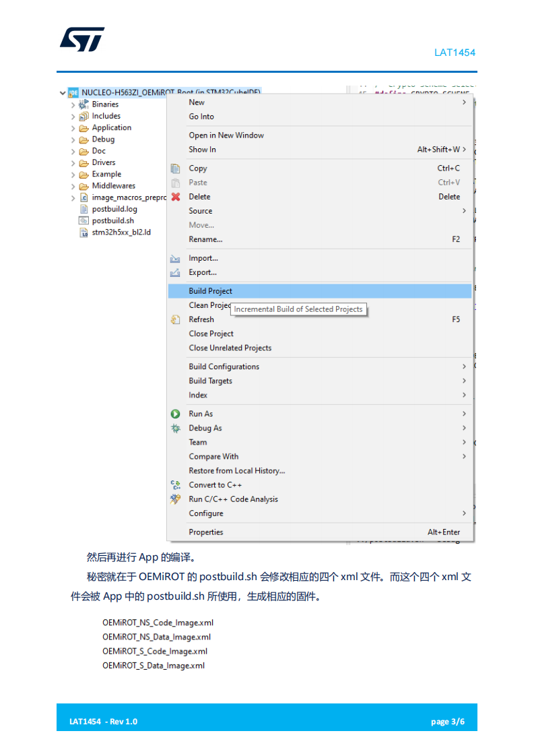
Task: Open the Build Configurations submenu arrow
Action: click(464, 367)
